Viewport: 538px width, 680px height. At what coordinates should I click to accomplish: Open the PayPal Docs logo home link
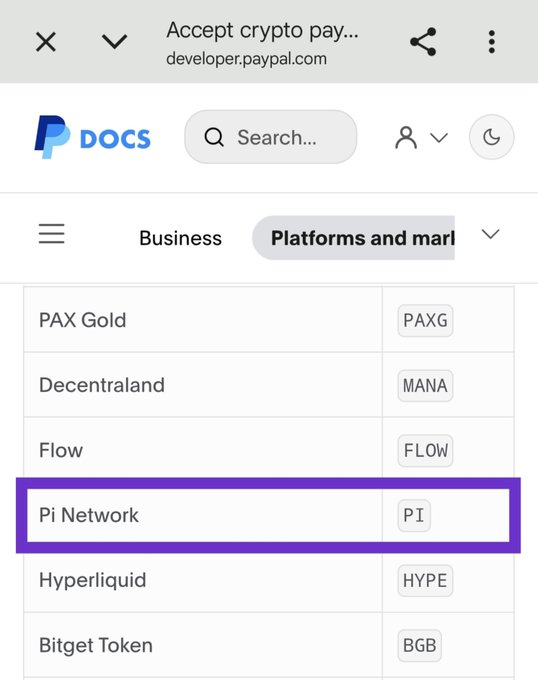(x=92, y=137)
